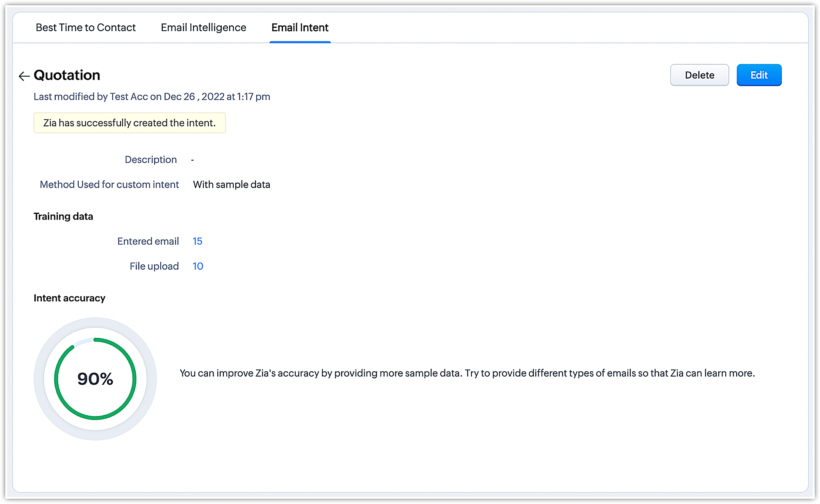820x504 pixels.
Task: Click the File upload label
Action: 154,266
